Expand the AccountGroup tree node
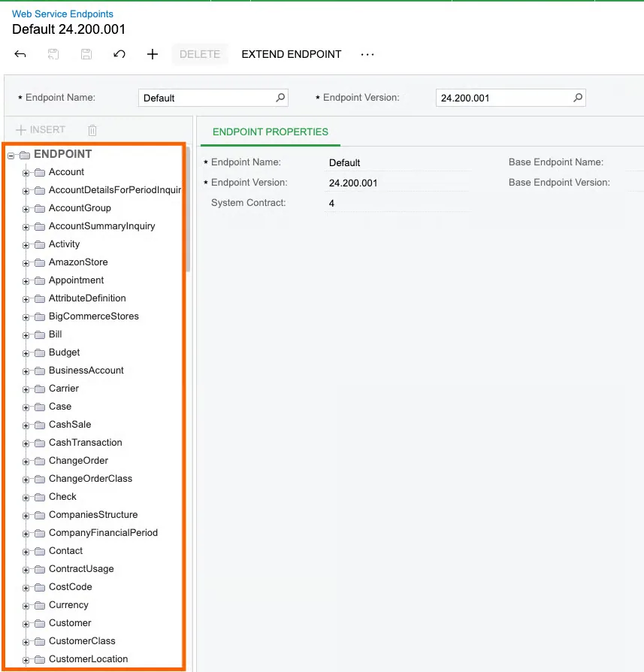This screenshot has width=644, height=672. [x=26, y=209]
